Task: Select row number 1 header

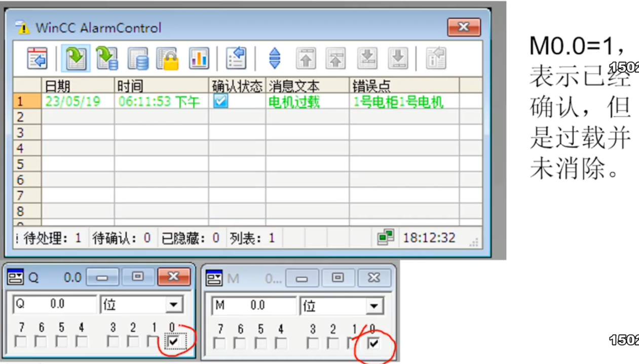Action: coord(27,101)
